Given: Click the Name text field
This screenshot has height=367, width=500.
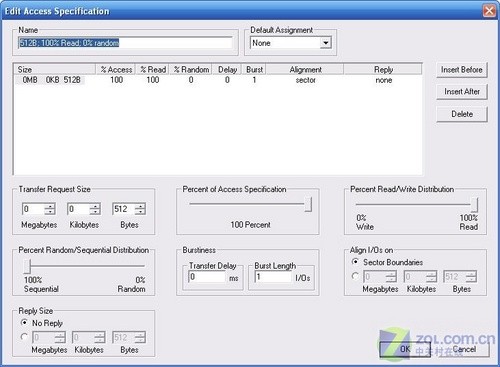Looking at the screenshot, I should pos(125,43).
